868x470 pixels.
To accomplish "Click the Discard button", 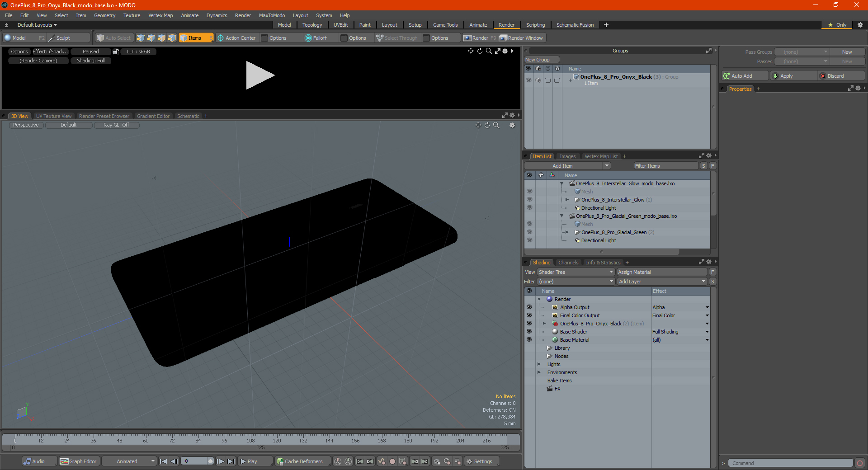I will click(x=841, y=76).
